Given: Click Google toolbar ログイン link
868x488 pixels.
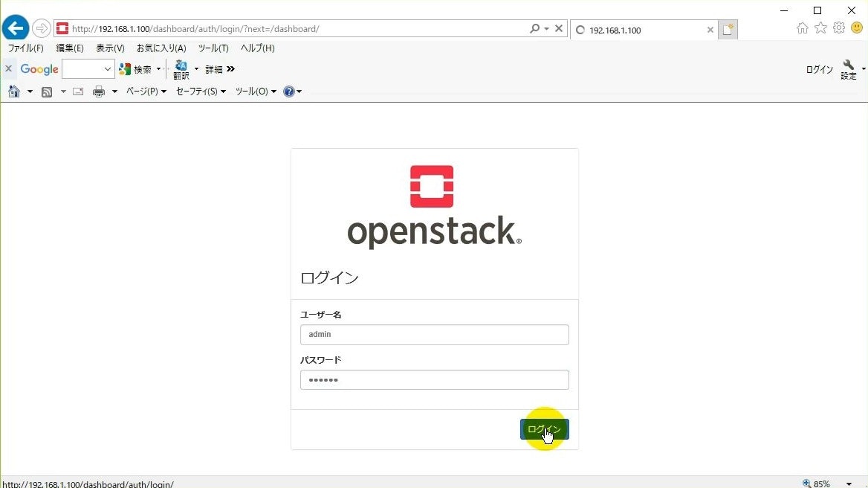Looking at the screenshot, I should coord(819,69).
